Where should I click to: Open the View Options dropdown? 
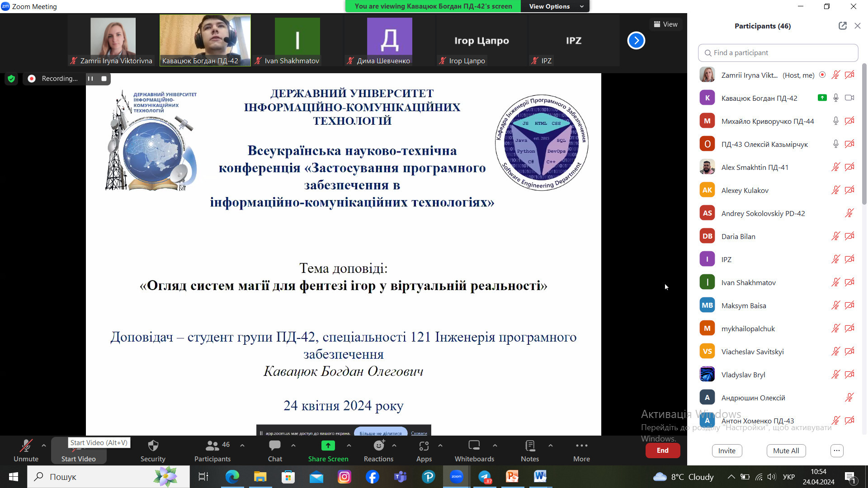(556, 6)
